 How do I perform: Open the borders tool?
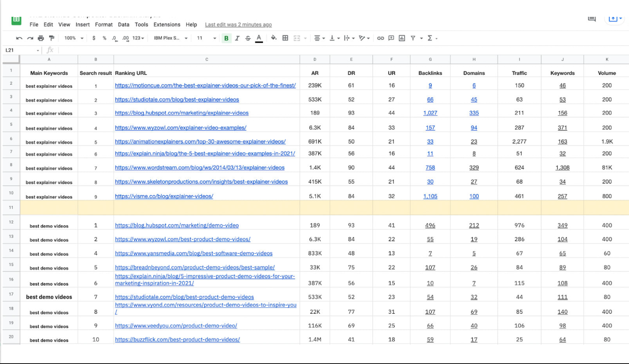click(285, 38)
